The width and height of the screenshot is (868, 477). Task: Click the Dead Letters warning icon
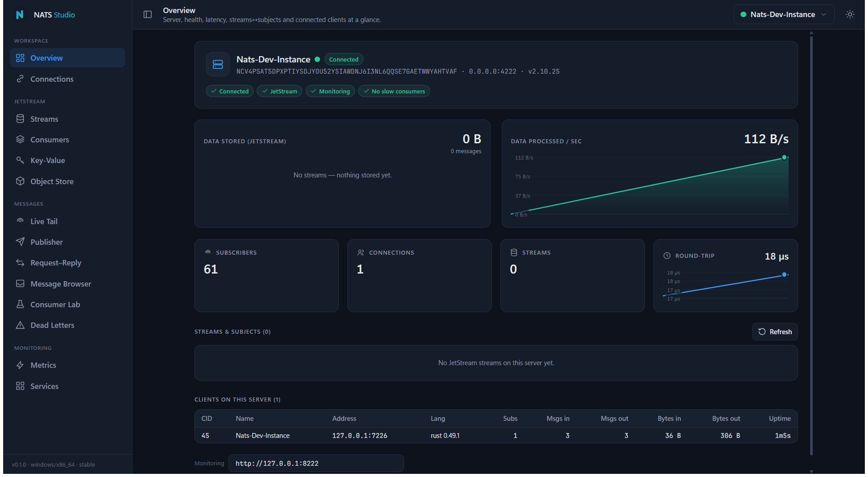pyautogui.click(x=20, y=325)
